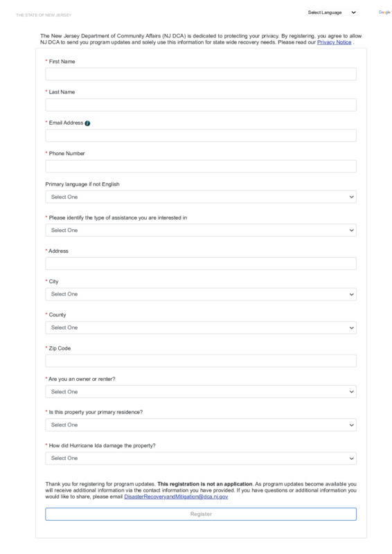Click the Last Name input field

click(201, 105)
